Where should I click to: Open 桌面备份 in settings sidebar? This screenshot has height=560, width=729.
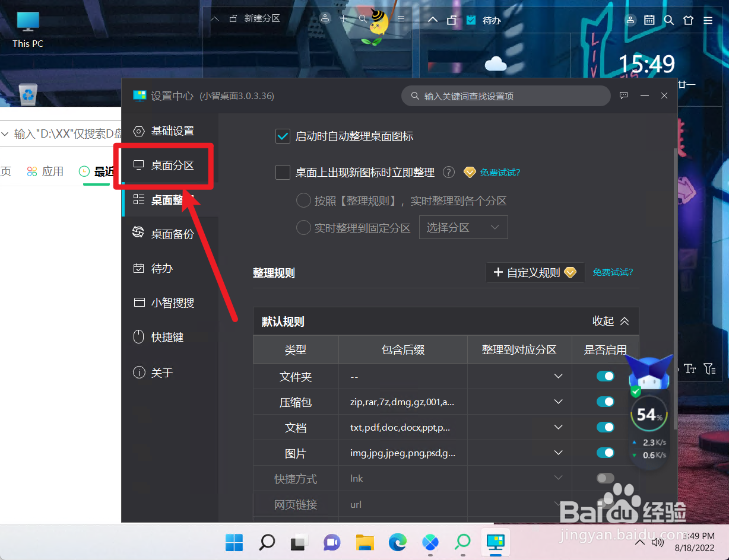click(170, 234)
